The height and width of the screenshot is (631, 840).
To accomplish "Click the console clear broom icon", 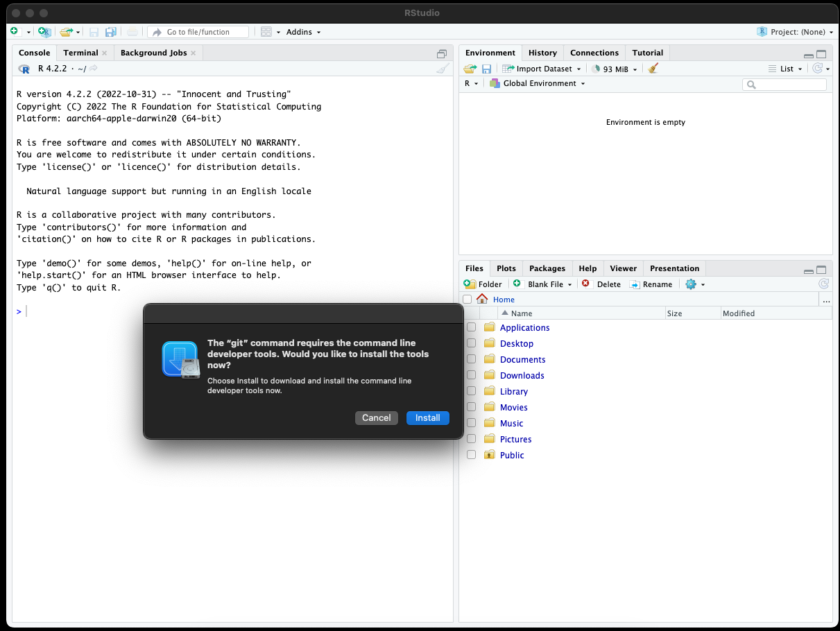I will point(442,69).
